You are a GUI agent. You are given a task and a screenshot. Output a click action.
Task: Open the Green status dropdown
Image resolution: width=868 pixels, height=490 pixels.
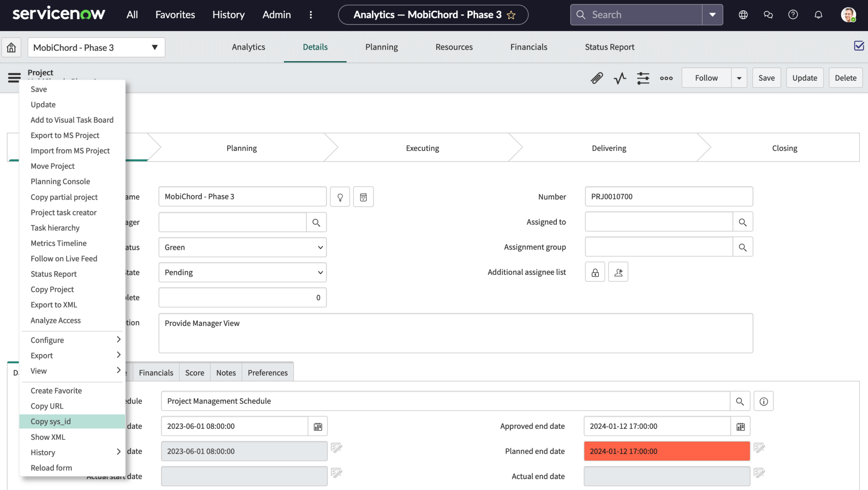(242, 247)
